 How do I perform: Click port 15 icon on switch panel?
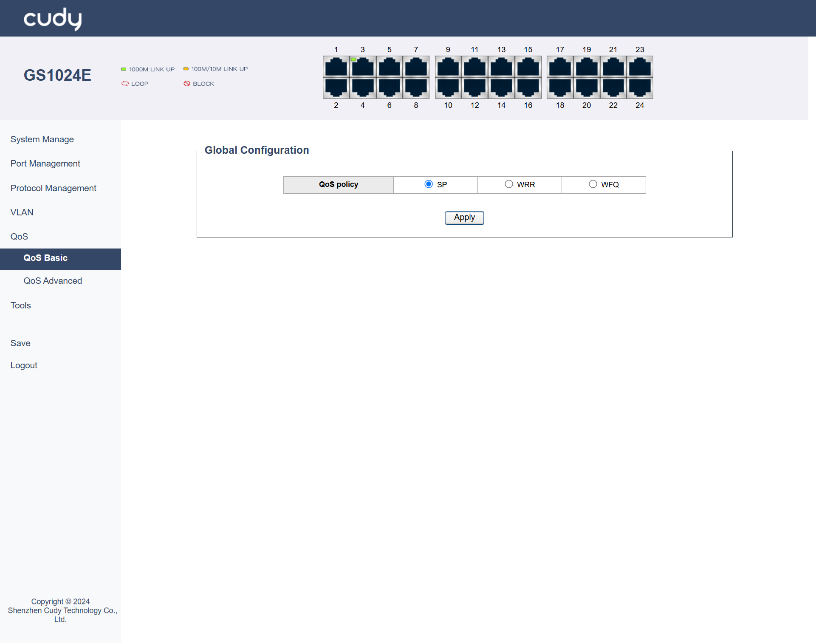tap(528, 67)
